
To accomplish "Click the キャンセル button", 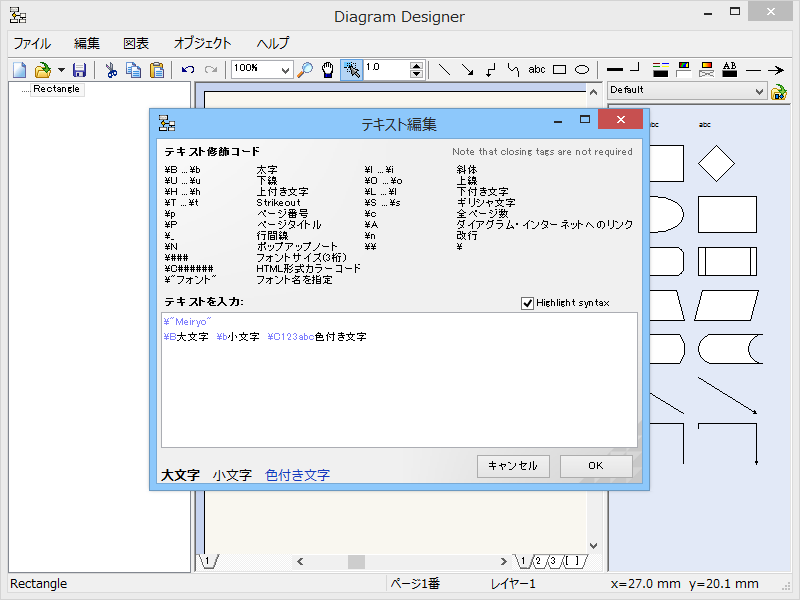I will tap(513, 466).
